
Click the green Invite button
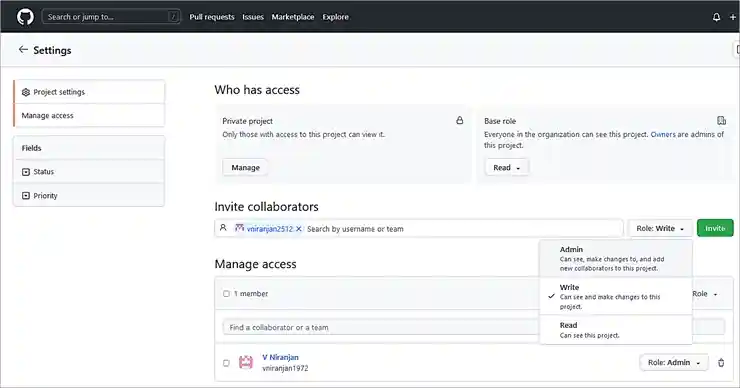pyautogui.click(x=715, y=228)
